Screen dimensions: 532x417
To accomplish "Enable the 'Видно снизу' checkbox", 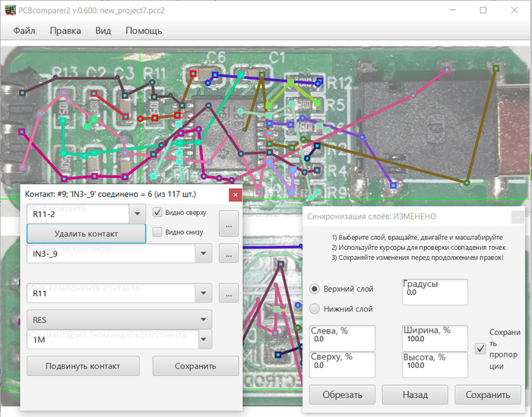I will click(158, 232).
